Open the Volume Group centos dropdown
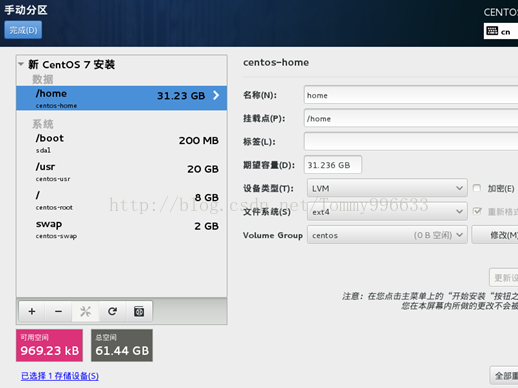The image size is (518, 388). [387, 235]
